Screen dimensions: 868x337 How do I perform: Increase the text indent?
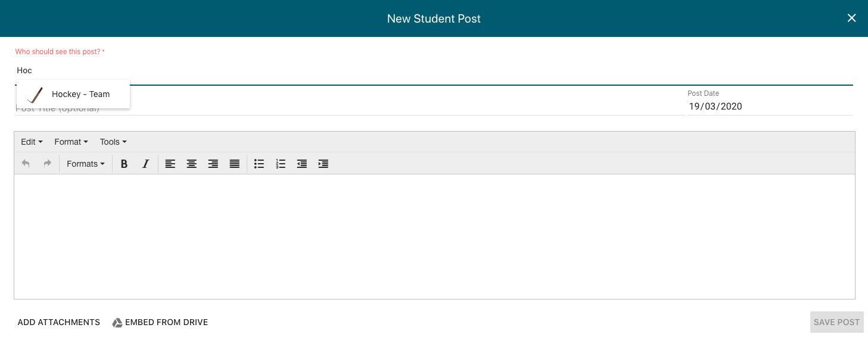(x=323, y=164)
